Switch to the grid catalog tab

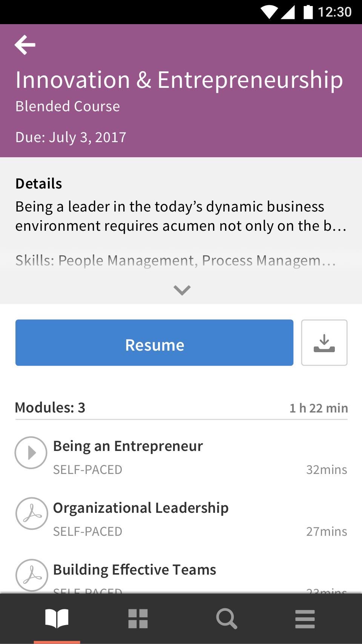pos(138,619)
